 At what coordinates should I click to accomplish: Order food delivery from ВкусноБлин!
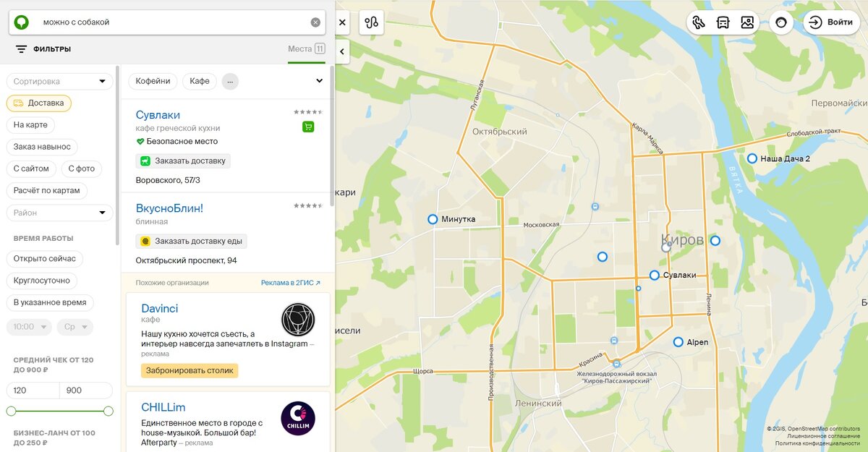pos(192,241)
